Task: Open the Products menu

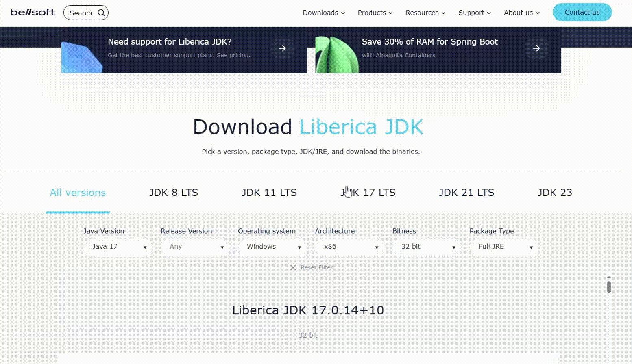Action: [x=375, y=13]
